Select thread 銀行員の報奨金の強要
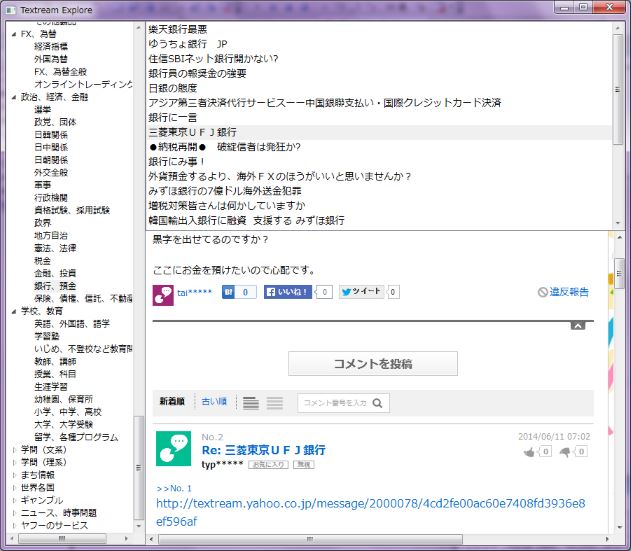 coord(197,73)
